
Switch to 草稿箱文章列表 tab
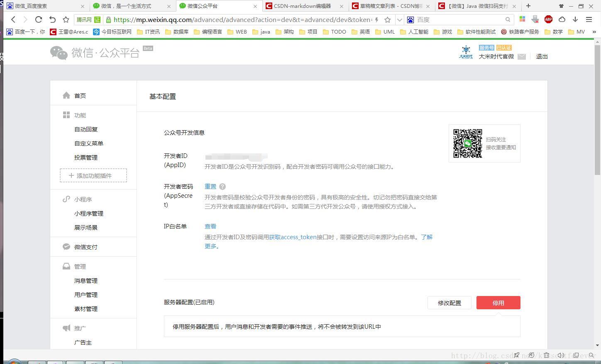click(x=391, y=6)
